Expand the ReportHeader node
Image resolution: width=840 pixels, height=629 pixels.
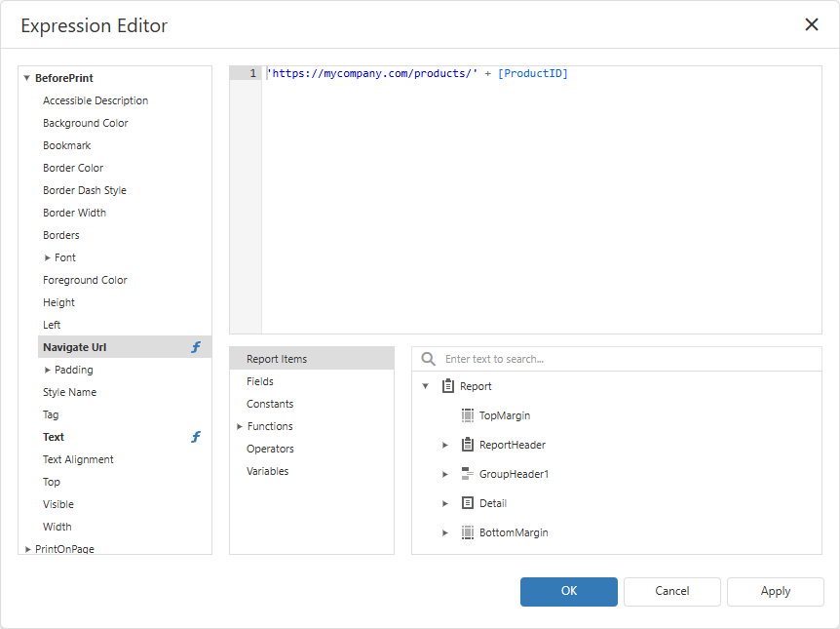pos(444,445)
